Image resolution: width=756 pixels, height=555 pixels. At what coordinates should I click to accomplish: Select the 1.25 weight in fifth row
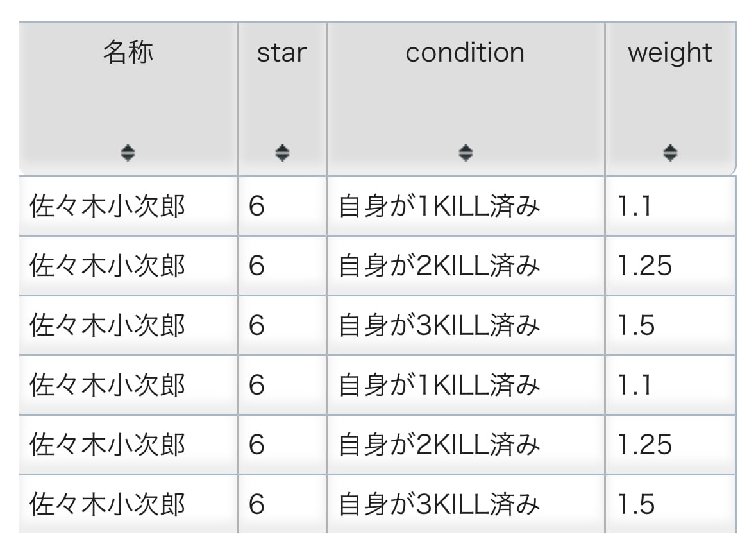coord(645,445)
